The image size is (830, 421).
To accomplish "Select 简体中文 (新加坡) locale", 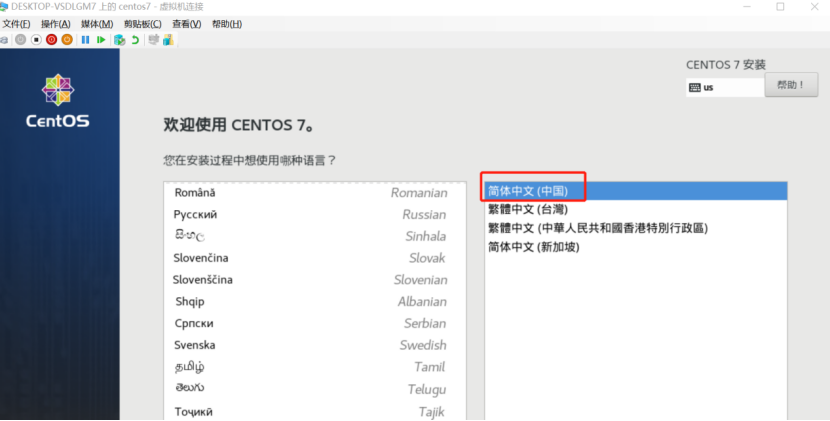I will coord(636,247).
